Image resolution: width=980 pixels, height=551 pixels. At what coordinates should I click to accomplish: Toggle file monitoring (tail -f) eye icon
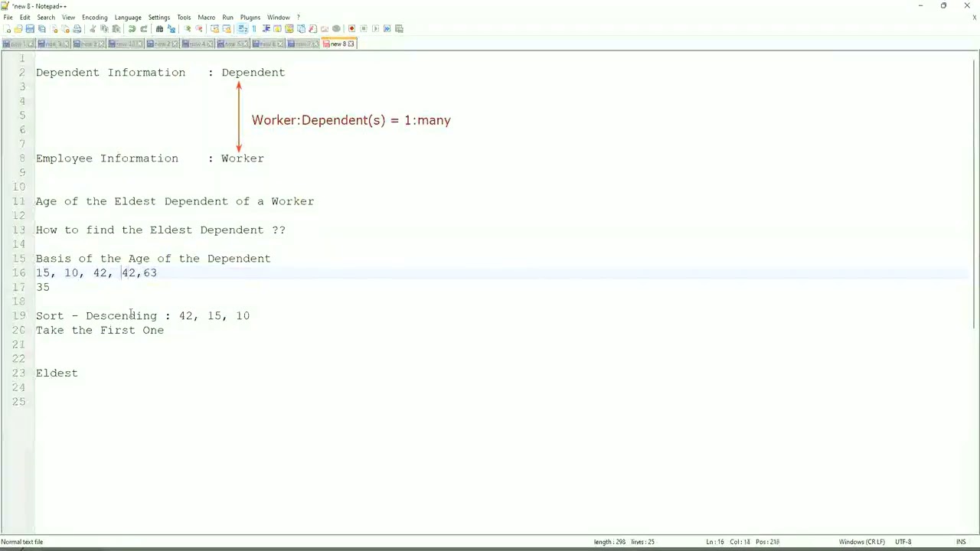336,29
